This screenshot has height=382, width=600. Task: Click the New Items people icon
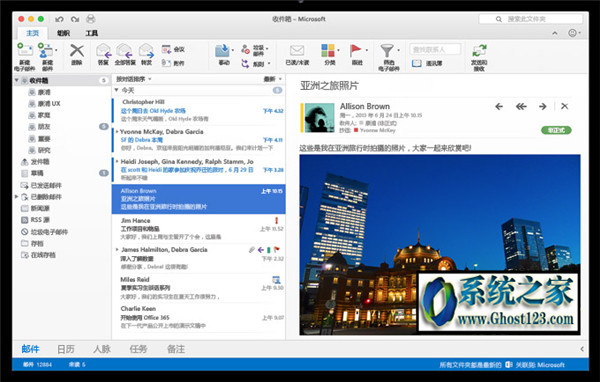45,50
